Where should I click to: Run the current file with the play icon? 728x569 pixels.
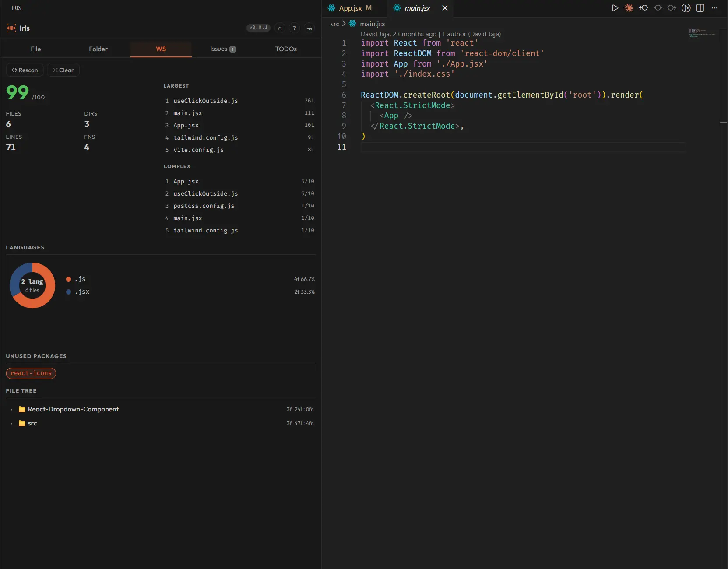click(x=615, y=8)
